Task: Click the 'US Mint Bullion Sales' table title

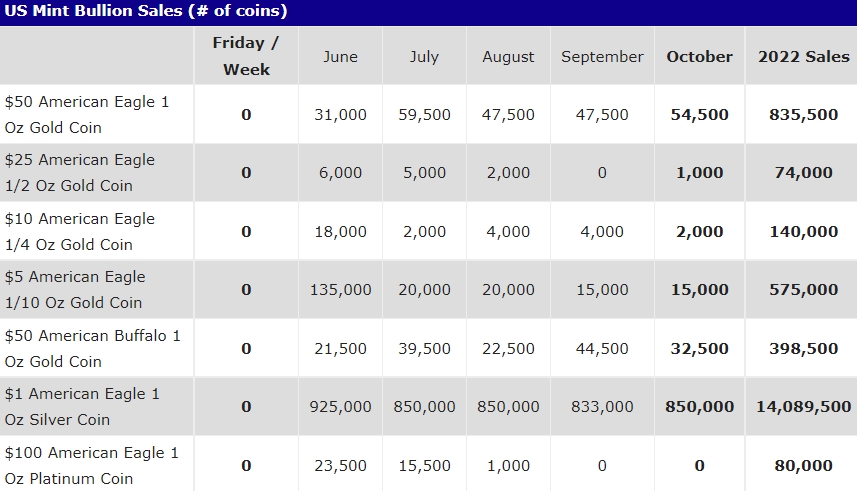Action: click(145, 11)
